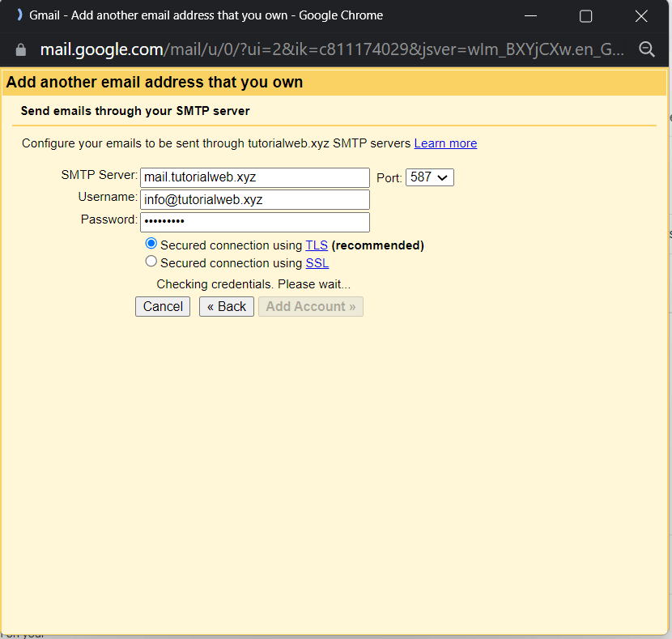Click the Checking credentials status text
672x639 pixels.
coord(253,283)
